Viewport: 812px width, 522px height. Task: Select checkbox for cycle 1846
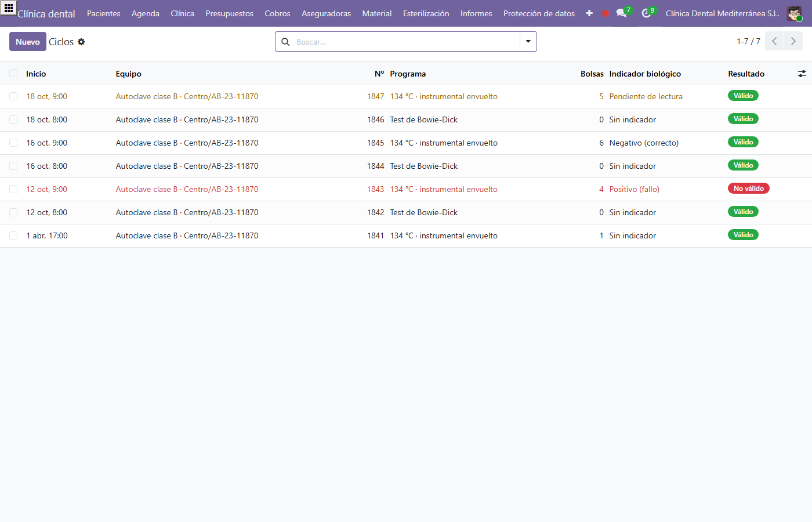tap(13, 119)
